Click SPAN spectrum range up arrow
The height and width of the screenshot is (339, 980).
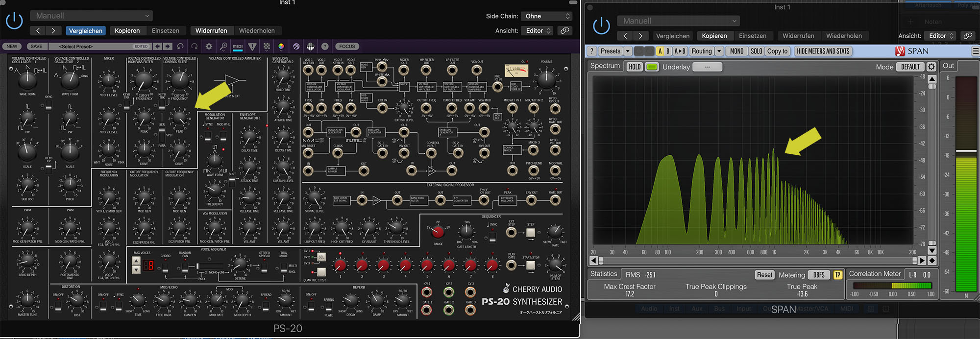932,79
